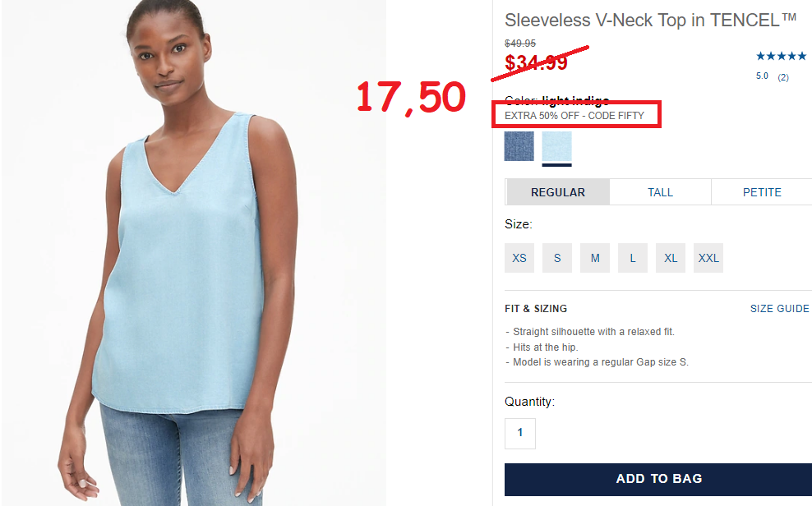This screenshot has height=506, width=812.
Task: Pick size L
Action: pos(633,258)
